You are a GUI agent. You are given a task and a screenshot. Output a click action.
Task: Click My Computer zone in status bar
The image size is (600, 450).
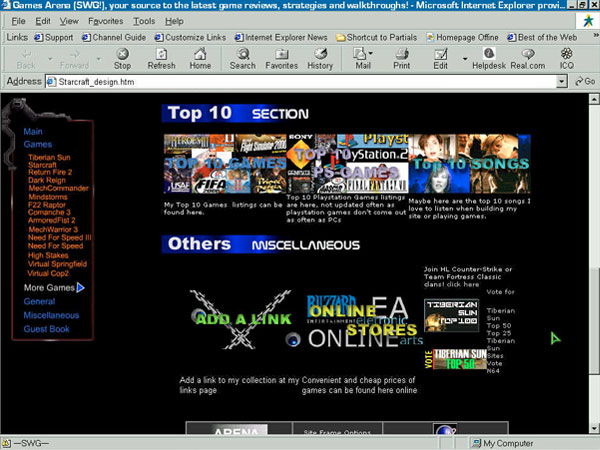(x=503, y=443)
